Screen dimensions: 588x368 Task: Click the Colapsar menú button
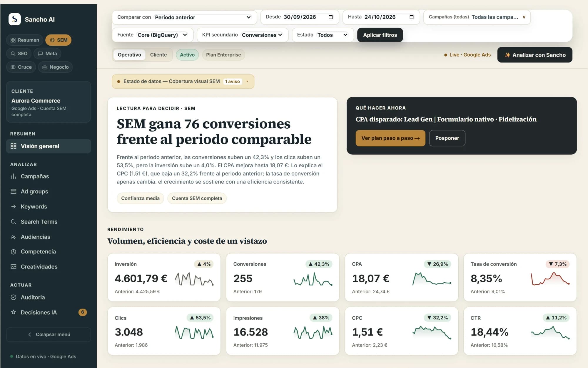coord(49,334)
